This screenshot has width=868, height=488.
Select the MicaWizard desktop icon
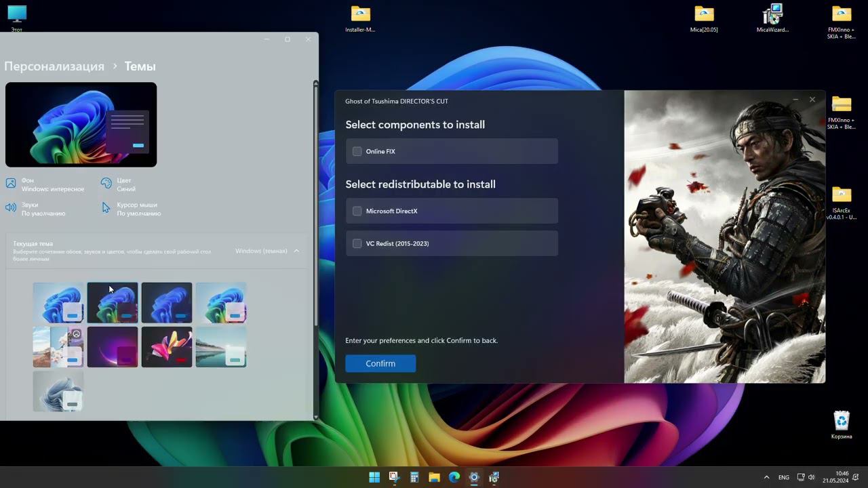(773, 19)
